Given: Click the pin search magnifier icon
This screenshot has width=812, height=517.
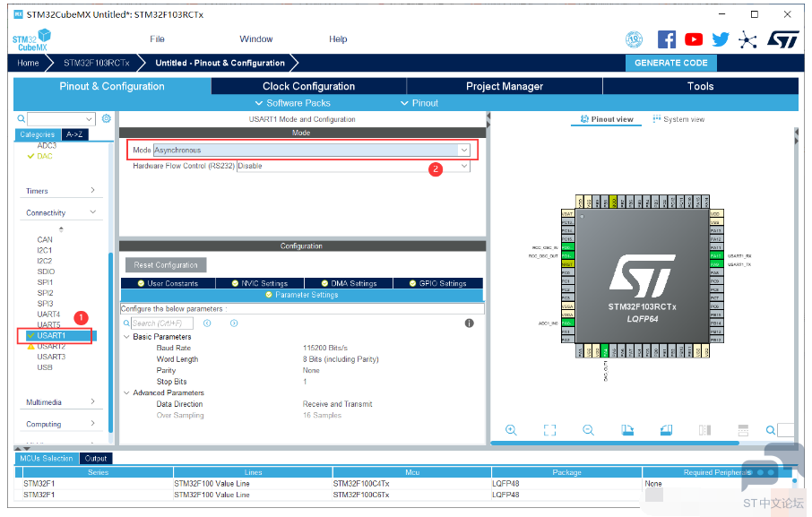Looking at the screenshot, I should tap(771, 430).
